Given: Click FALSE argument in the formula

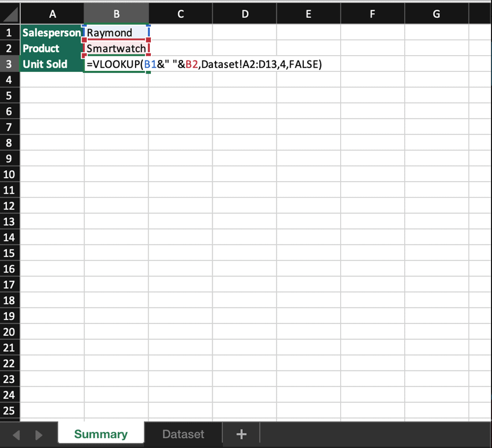Looking at the screenshot, I should point(304,64).
